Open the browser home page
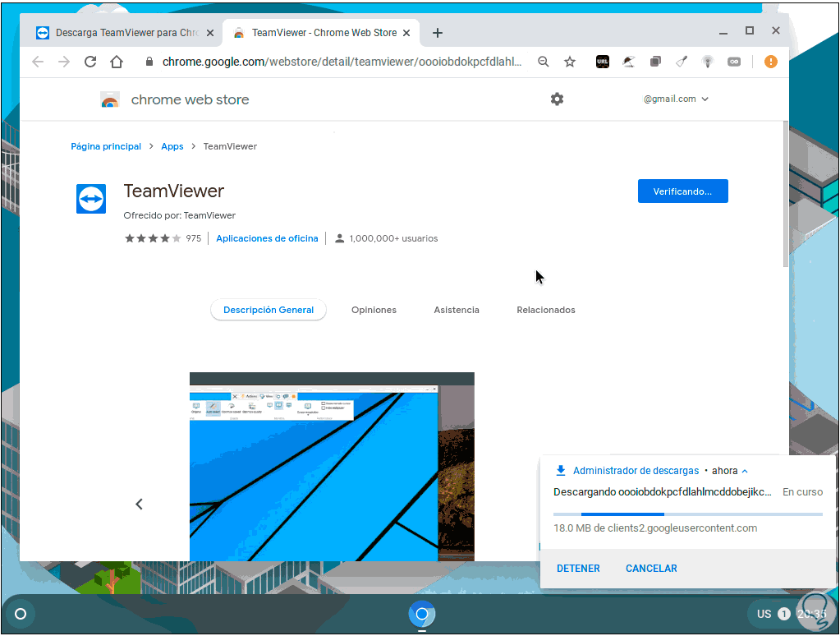840x636 pixels. (x=117, y=62)
